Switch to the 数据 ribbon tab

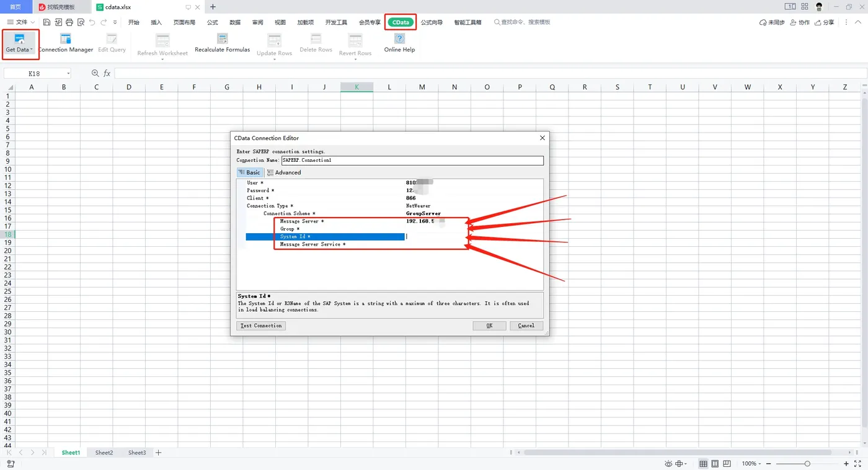(235, 22)
